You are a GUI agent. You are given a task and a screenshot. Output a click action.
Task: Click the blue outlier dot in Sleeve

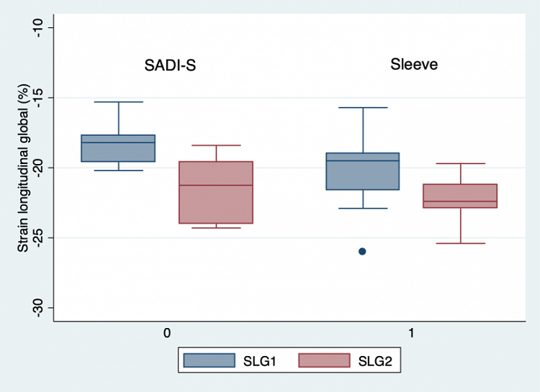pyautogui.click(x=362, y=251)
